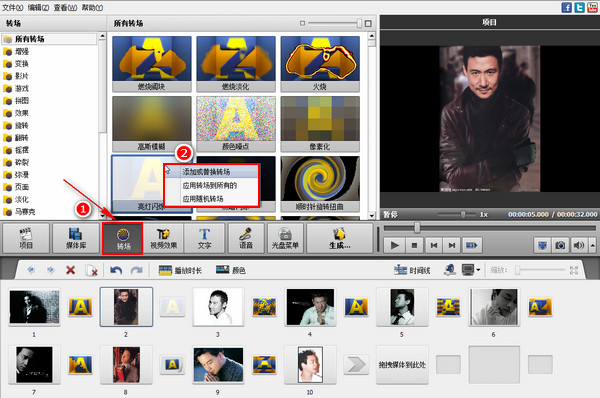600x398 pixels.
Task: Play the preview video
Action: [x=395, y=245]
